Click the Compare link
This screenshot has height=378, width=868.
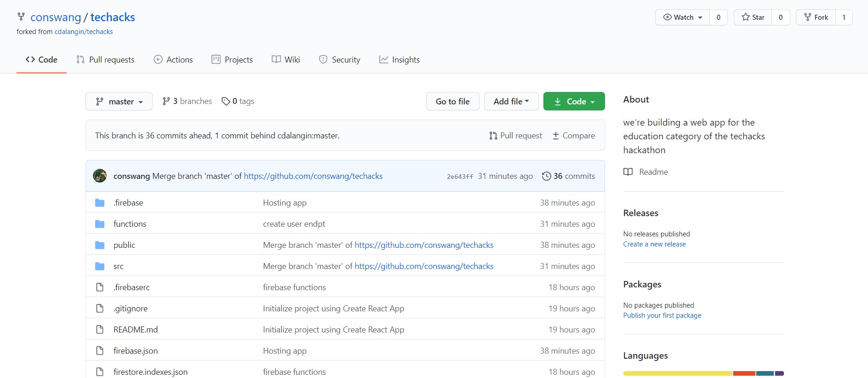point(574,136)
